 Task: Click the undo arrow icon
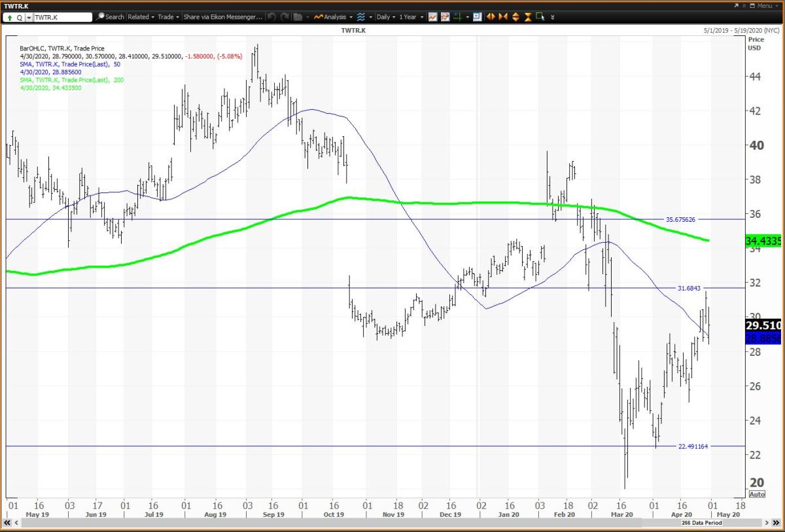point(272,17)
